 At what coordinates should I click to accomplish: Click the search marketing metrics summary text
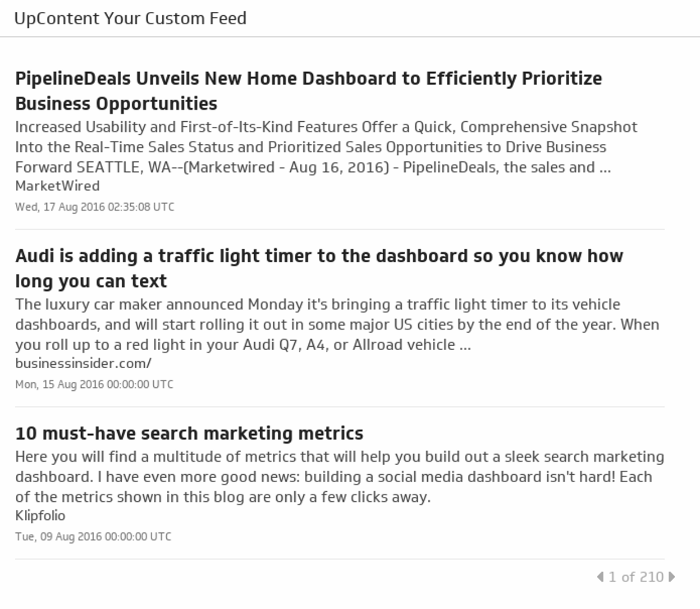coord(339,477)
